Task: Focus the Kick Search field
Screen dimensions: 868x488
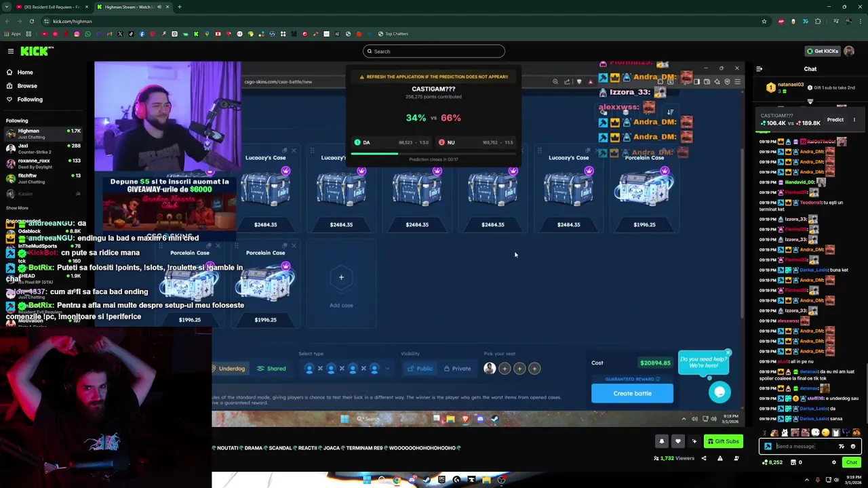Action: point(434,51)
